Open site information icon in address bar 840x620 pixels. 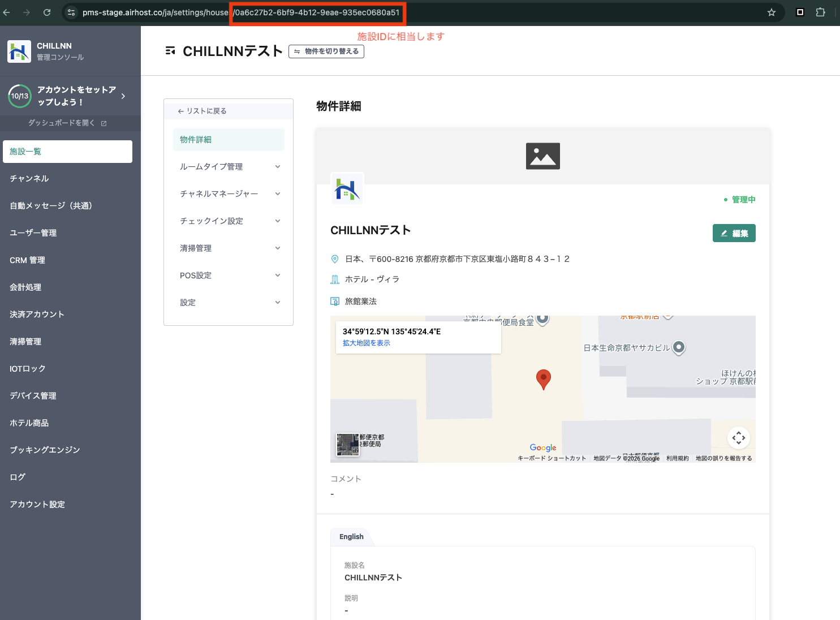tap(71, 12)
